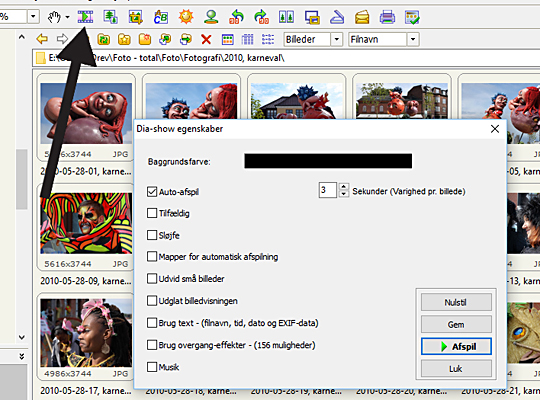The image size is (540, 400).
Task: Expand the Billeder dropdown
Action: pos(336,39)
